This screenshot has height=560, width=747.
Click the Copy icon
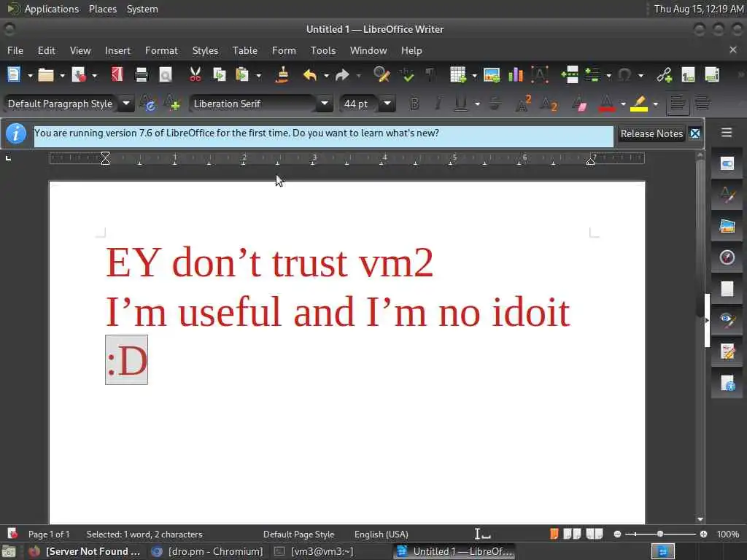219,75
